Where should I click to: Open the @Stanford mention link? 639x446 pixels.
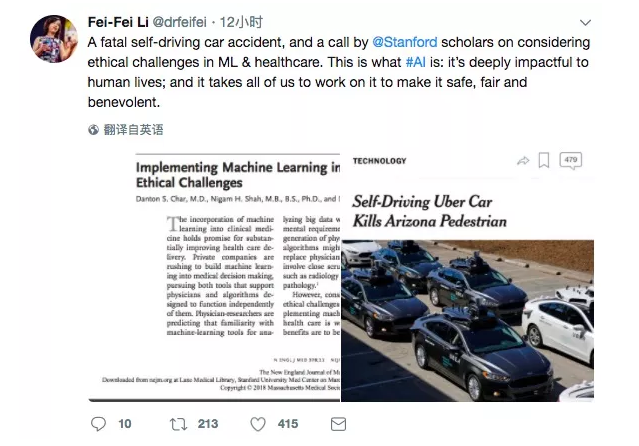[405, 42]
